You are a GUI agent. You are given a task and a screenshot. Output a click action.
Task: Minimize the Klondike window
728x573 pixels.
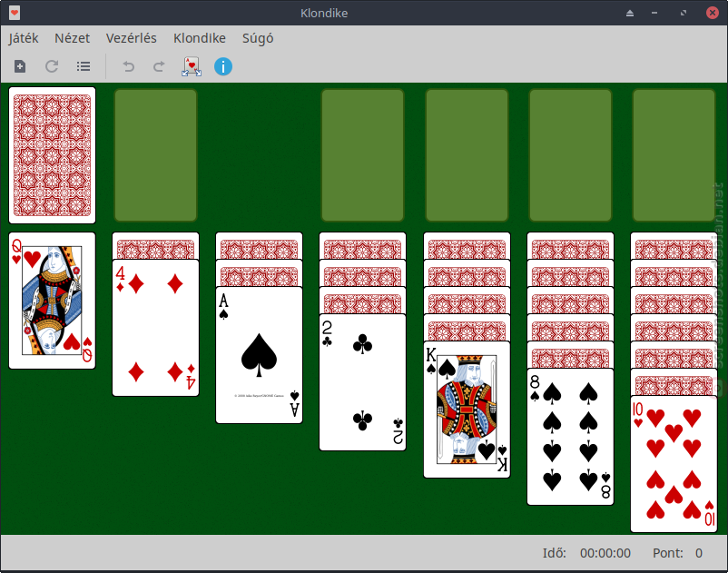(x=654, y=13)
